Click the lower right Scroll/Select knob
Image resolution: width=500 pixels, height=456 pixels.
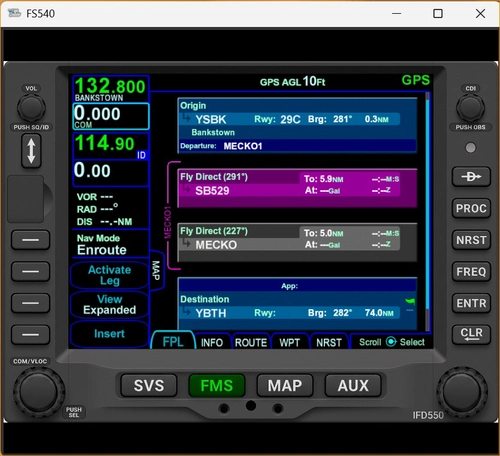pos(462,392)
